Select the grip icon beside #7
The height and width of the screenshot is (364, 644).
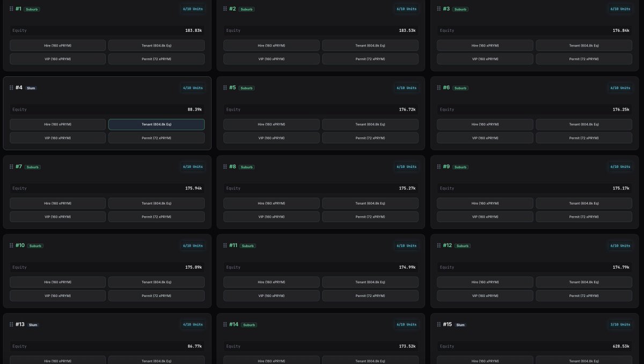pos(11,167)
